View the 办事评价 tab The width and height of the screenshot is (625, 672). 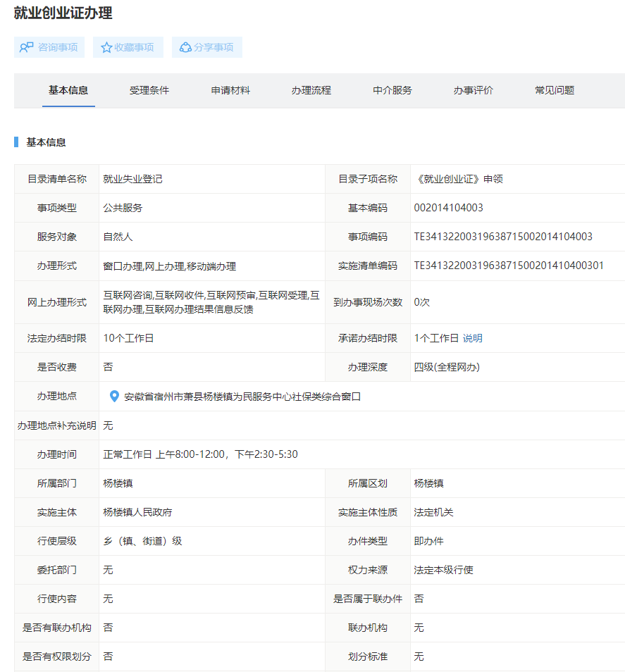pos(474,90)
